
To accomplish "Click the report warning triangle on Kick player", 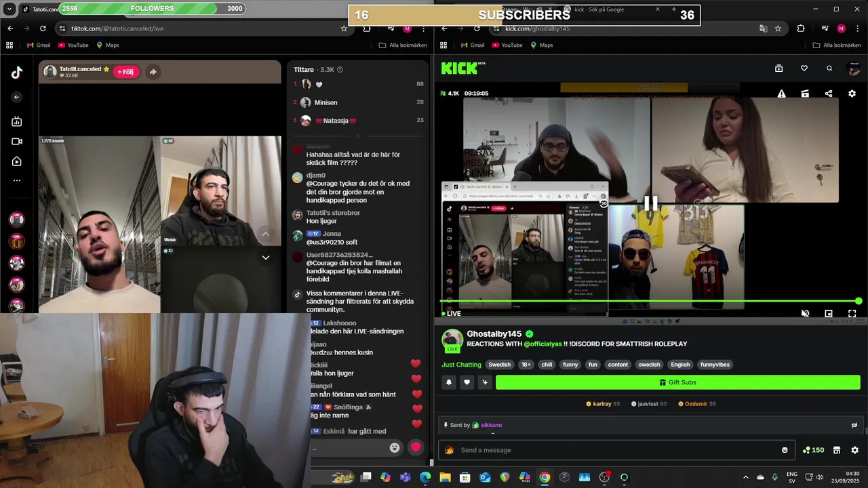I will pyautogui.click(x=781, y=94).
